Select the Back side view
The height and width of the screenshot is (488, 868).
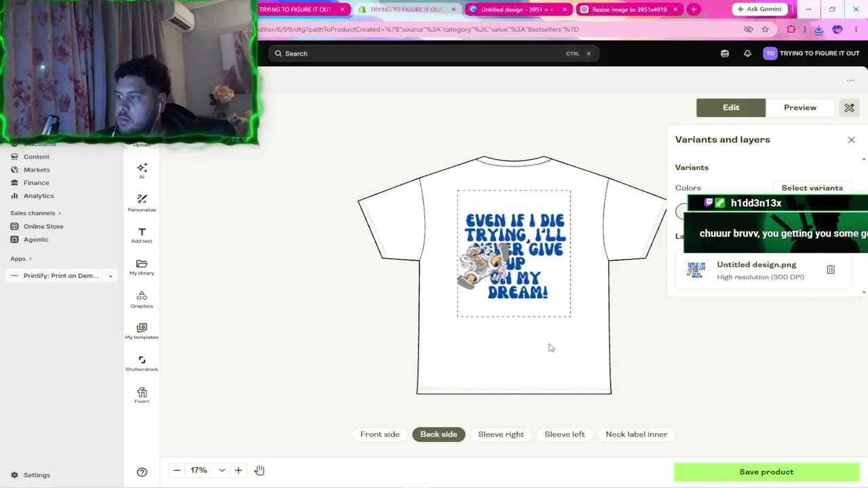439,434
